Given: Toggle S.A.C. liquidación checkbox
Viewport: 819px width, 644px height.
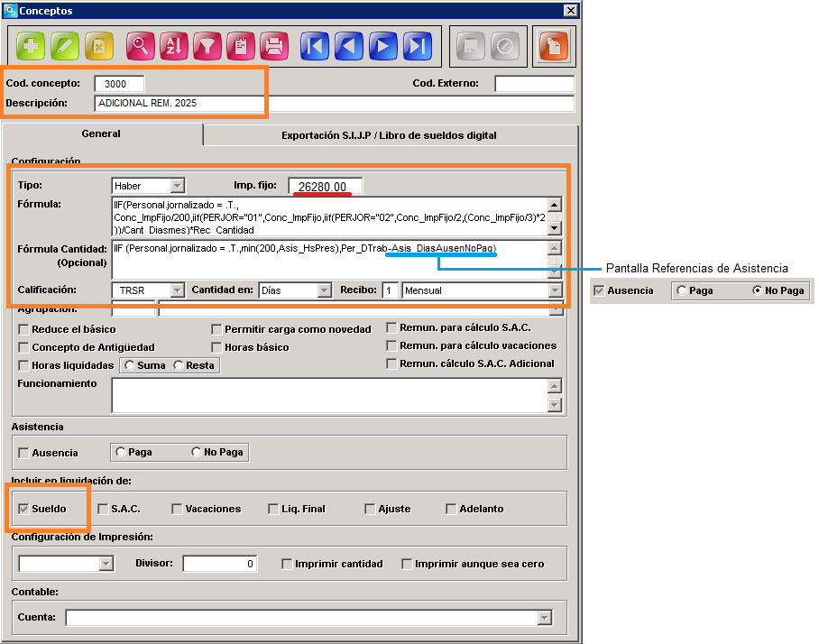Looking at the screenshot, I should pos(103,509).
